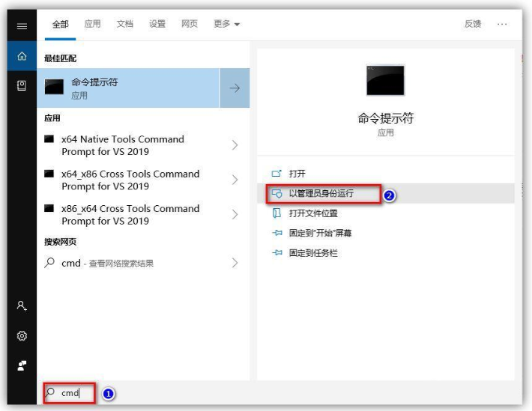532x411 pixels.
Task: Click the cmd search input field
Action: pyautogui.click(x=279, y=393)
